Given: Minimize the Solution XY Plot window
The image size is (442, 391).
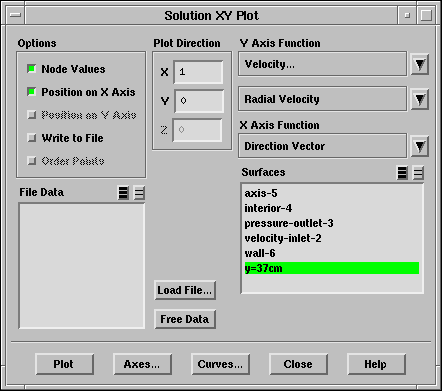Looking at the screenshot, I should (x=407, y=15).
